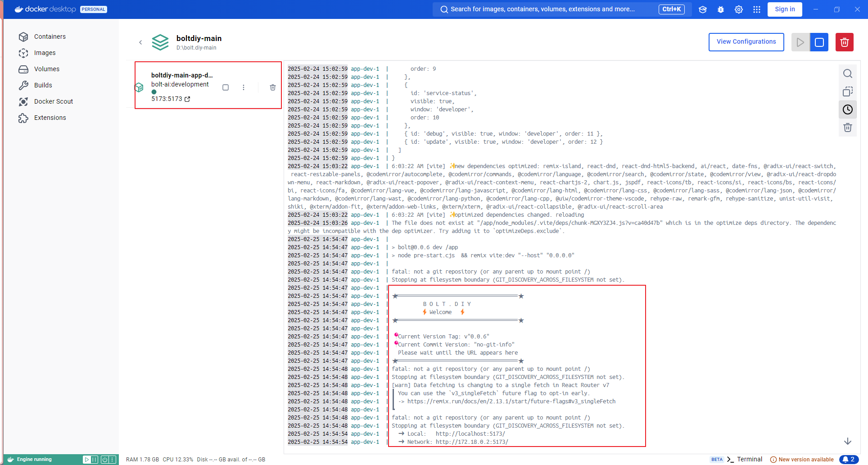Click the Local http://localhost:5173/ log link

[470, 434]
